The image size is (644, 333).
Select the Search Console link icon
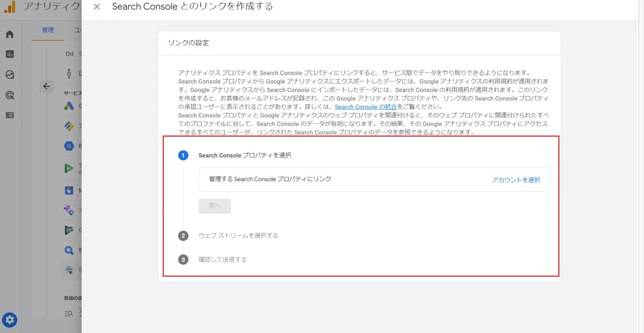(x=69, y=270)
